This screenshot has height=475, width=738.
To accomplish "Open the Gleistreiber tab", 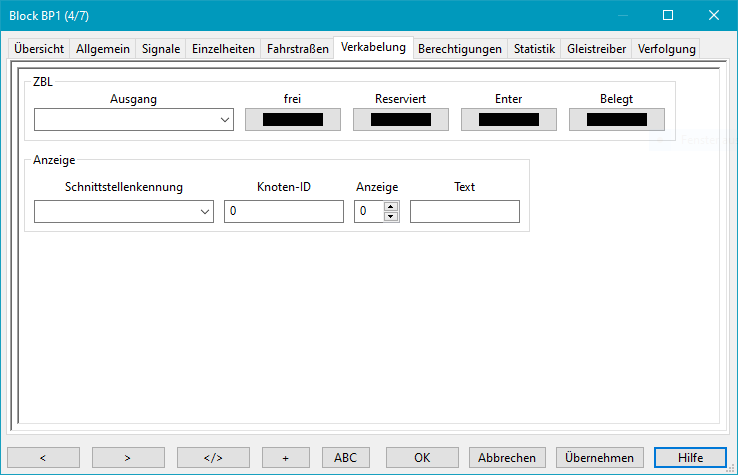I will [596, 49].
